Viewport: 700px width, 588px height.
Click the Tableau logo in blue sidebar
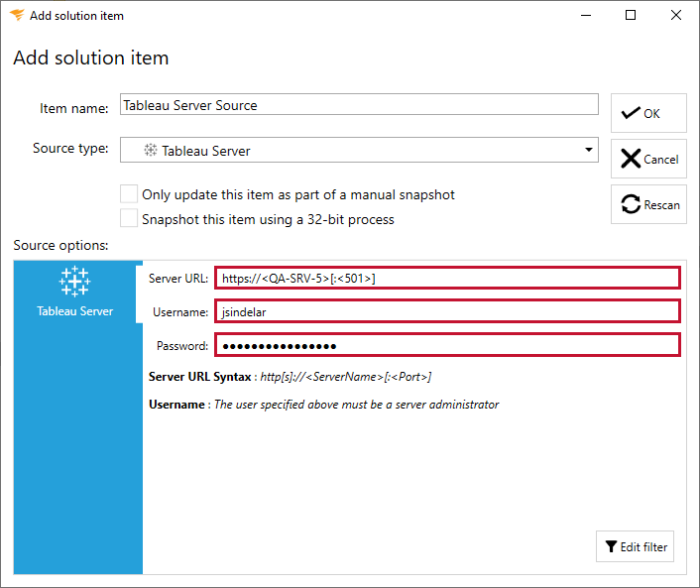[75, 282]
